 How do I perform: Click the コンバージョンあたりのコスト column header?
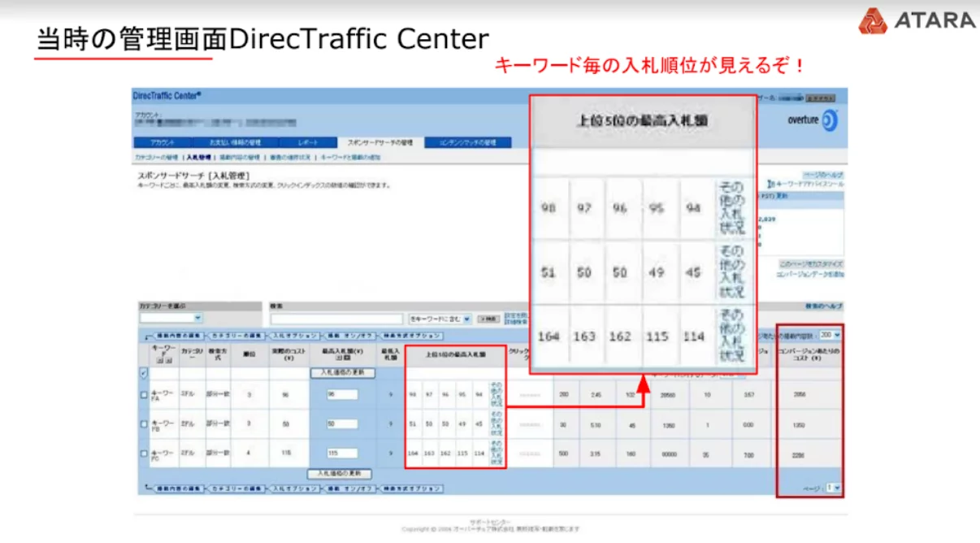tap(810, 354)
